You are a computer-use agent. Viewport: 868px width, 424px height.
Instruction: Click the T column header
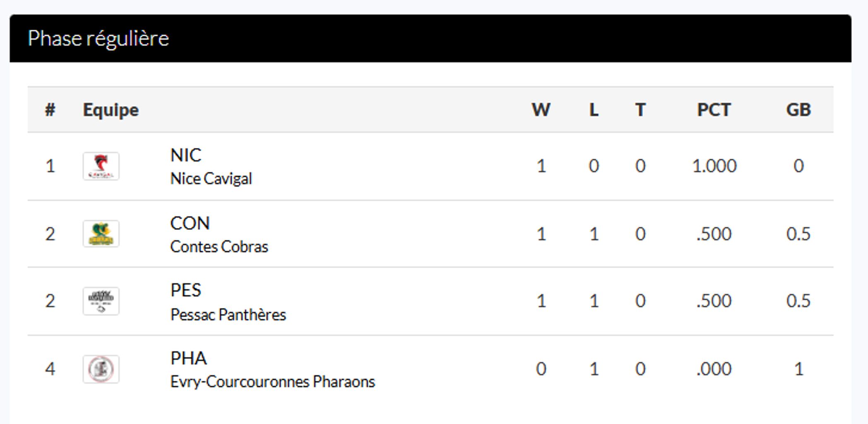point(640,110)
